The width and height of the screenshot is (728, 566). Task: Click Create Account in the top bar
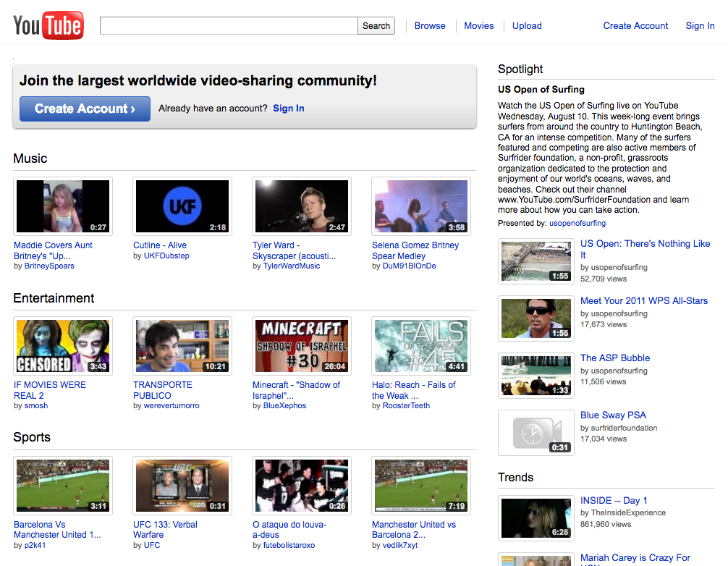[x=635, y=25]
